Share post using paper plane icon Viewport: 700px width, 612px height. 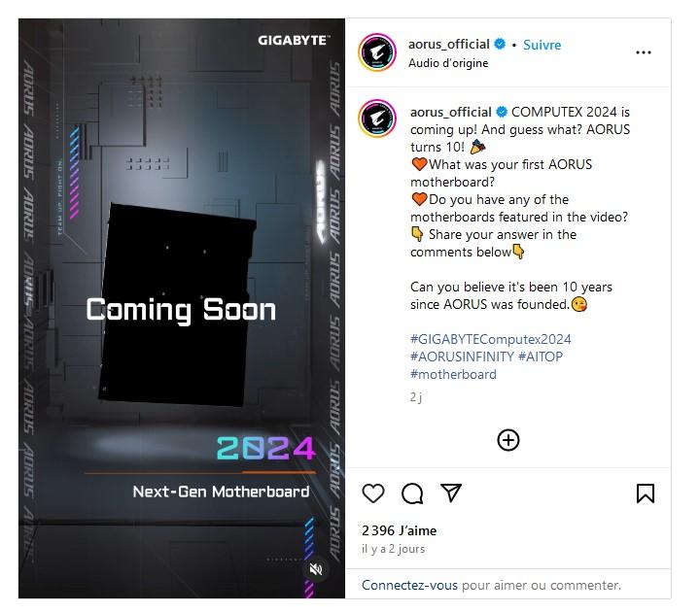pos(451,493)
